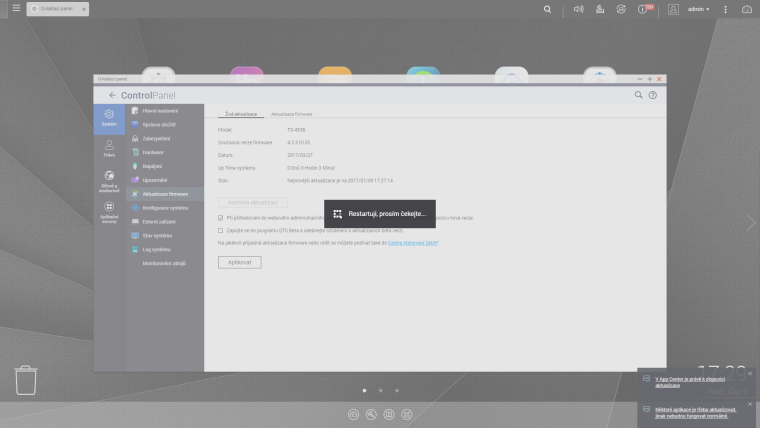
Task: Click the Kontrola aktualizací button
Action: 253,202
